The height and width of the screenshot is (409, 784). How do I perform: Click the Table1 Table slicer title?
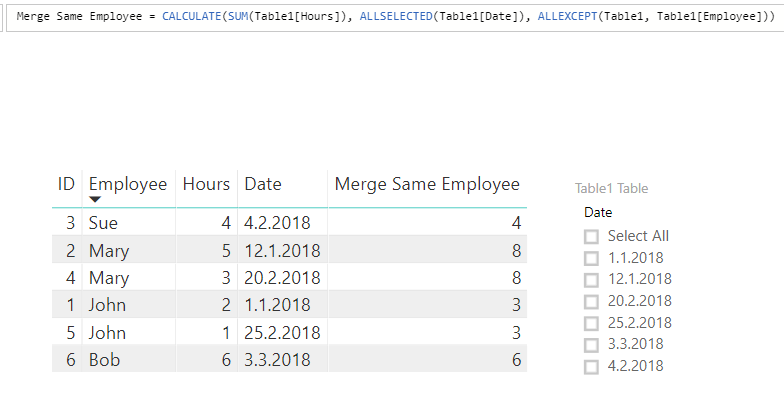pyautogui.click(x=612, y=188)
